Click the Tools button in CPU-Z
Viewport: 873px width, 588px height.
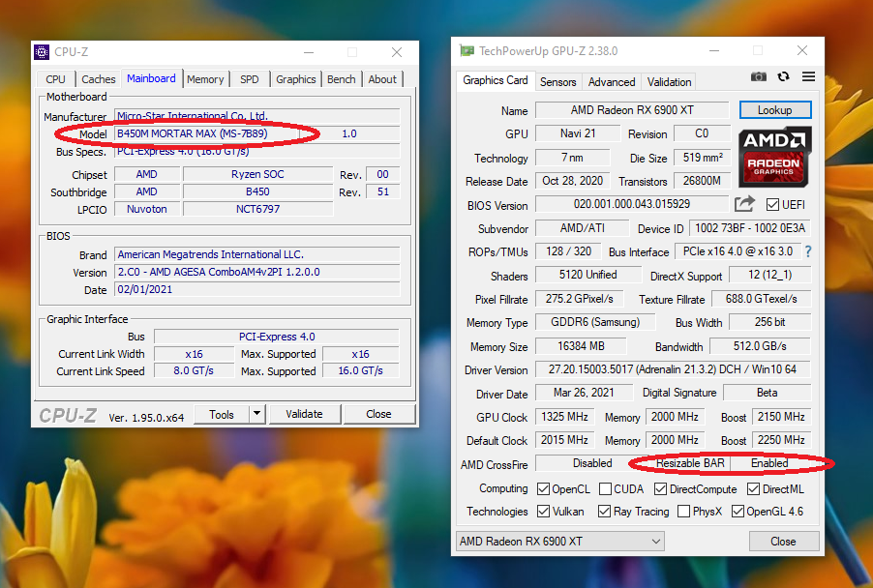click(x=222, y=414)
